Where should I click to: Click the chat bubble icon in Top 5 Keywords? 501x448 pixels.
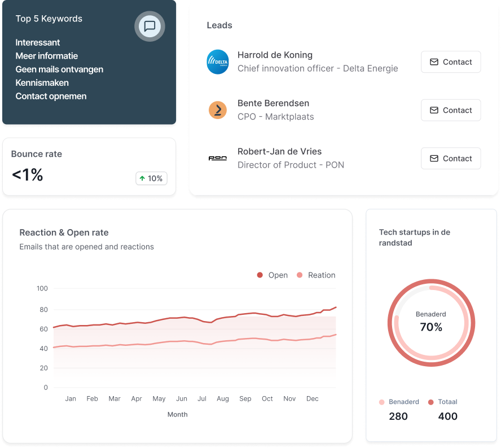pos(150,26)
